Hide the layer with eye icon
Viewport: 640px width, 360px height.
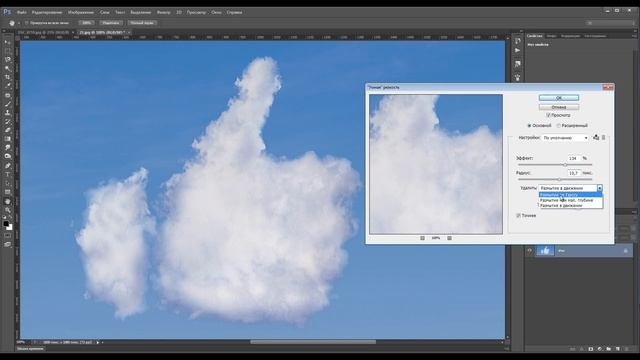point(530,251)
